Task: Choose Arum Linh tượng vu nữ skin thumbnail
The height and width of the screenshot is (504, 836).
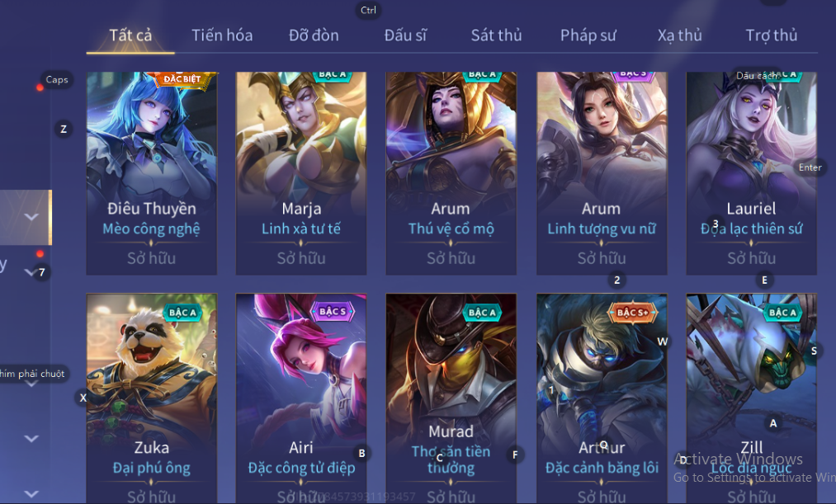Action: point(602,173)
